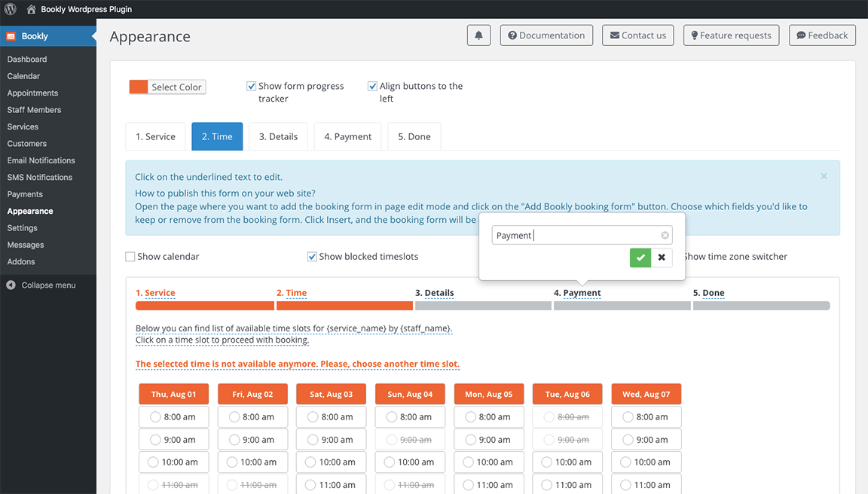868x494 pixels.
Task: Open SMS Notifications in sidebar
Action: coord(40,178)
